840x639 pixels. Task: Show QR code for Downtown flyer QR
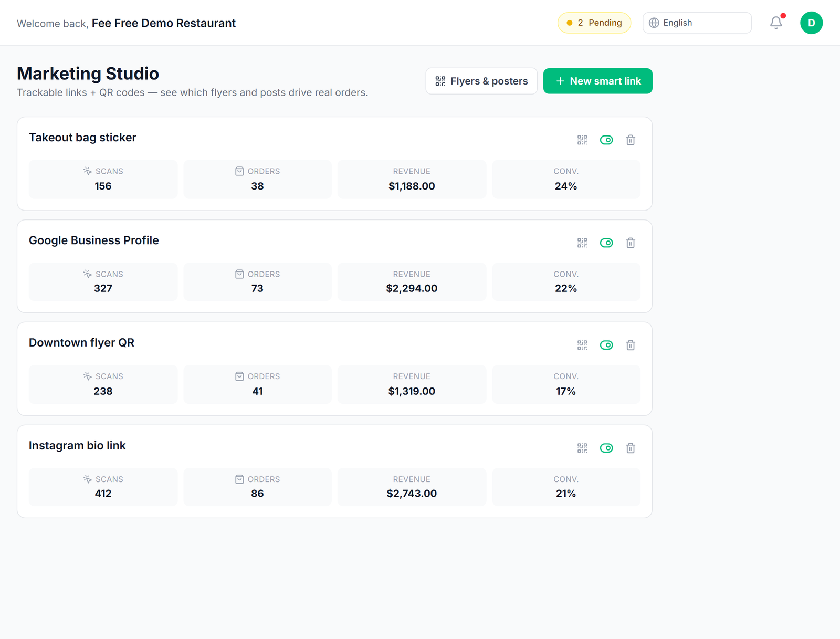tap(582, 345)
